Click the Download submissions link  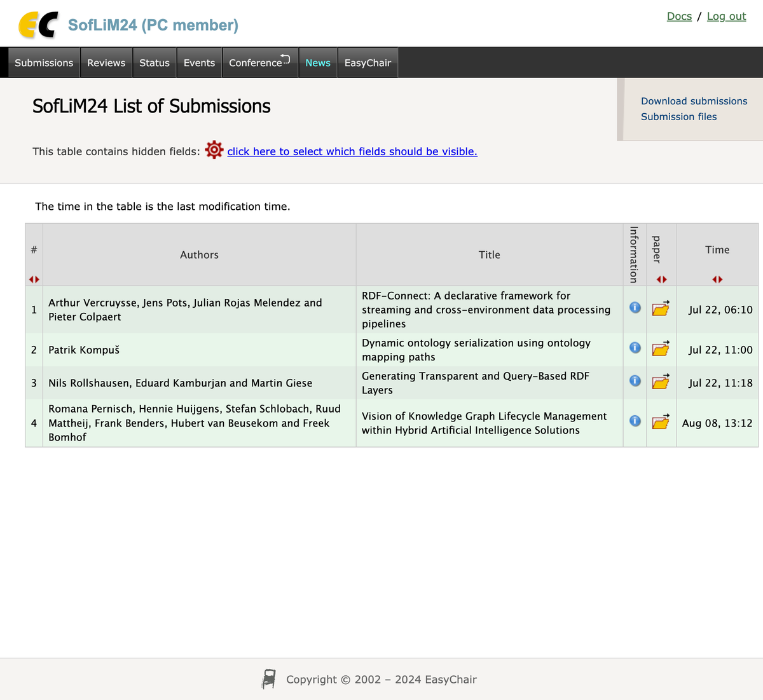(x=694, y=100)
